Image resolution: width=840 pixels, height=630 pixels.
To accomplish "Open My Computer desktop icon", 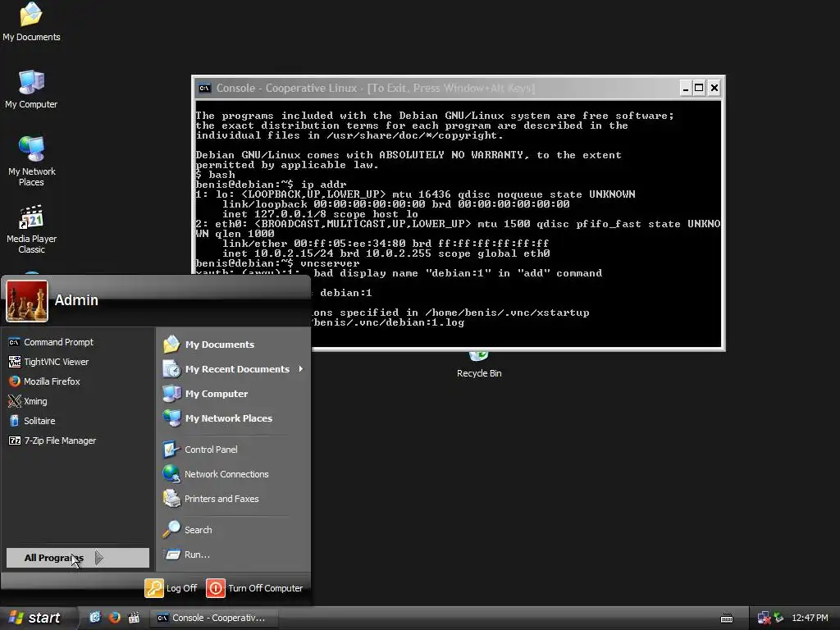I will pos(31,89).
